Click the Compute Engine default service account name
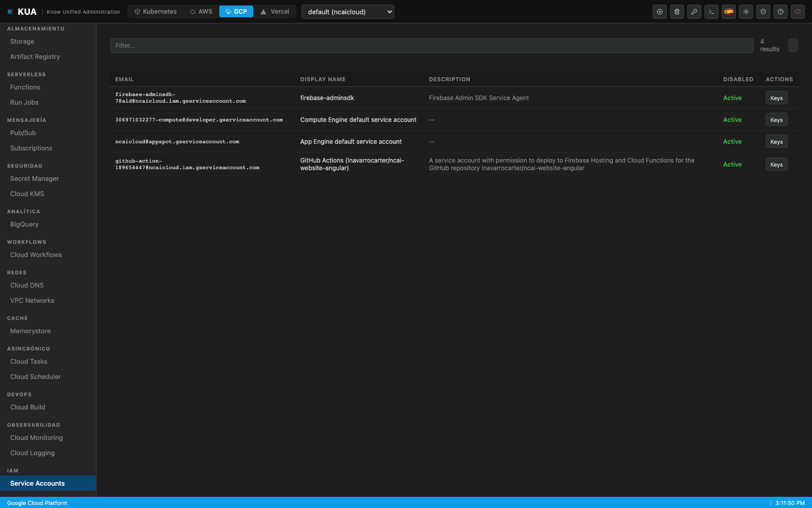The height and width of the screenshot is (508, 812). pos(358,120)
